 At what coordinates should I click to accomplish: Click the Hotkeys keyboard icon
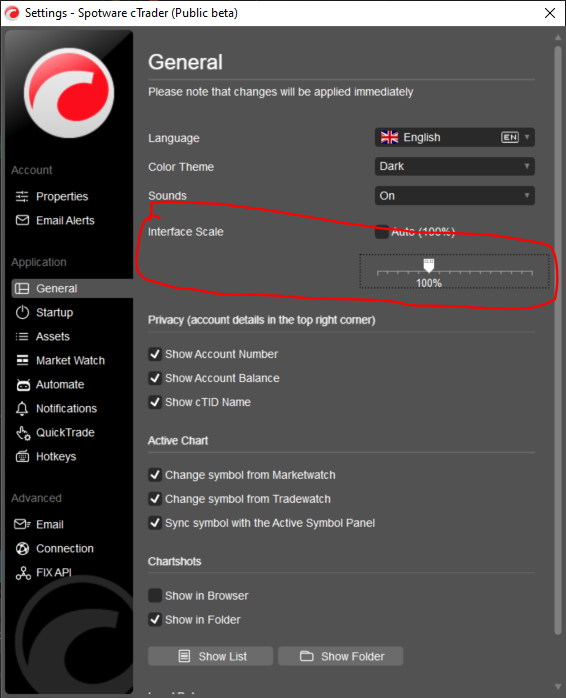[22, 457]
